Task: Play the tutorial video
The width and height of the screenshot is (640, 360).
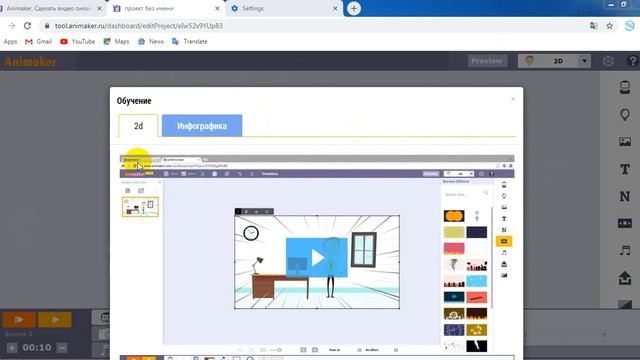Action: 317,258
